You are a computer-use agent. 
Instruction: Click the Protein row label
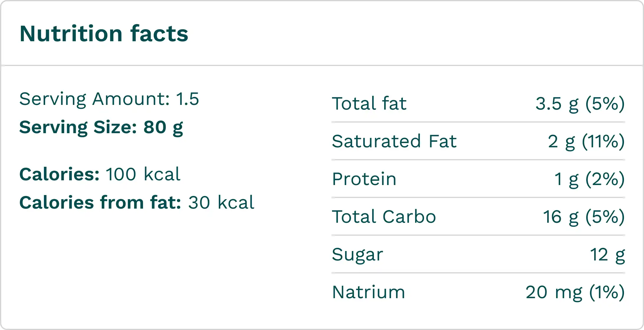pos(364,179)
